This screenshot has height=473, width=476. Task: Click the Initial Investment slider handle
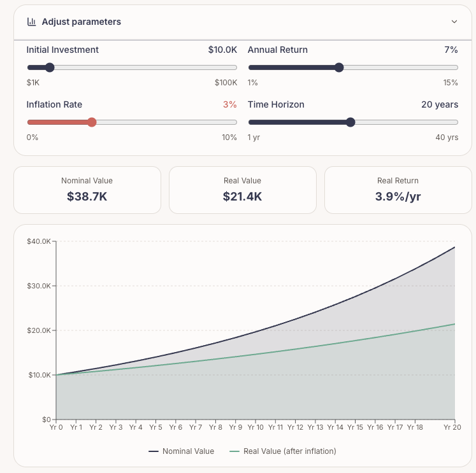coord(50,67)
